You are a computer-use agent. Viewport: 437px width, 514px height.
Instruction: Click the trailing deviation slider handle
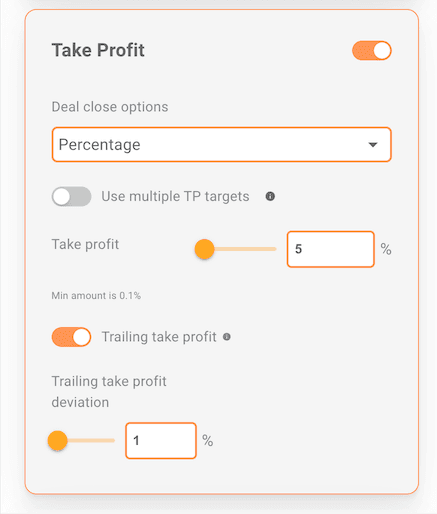(58, 441)
